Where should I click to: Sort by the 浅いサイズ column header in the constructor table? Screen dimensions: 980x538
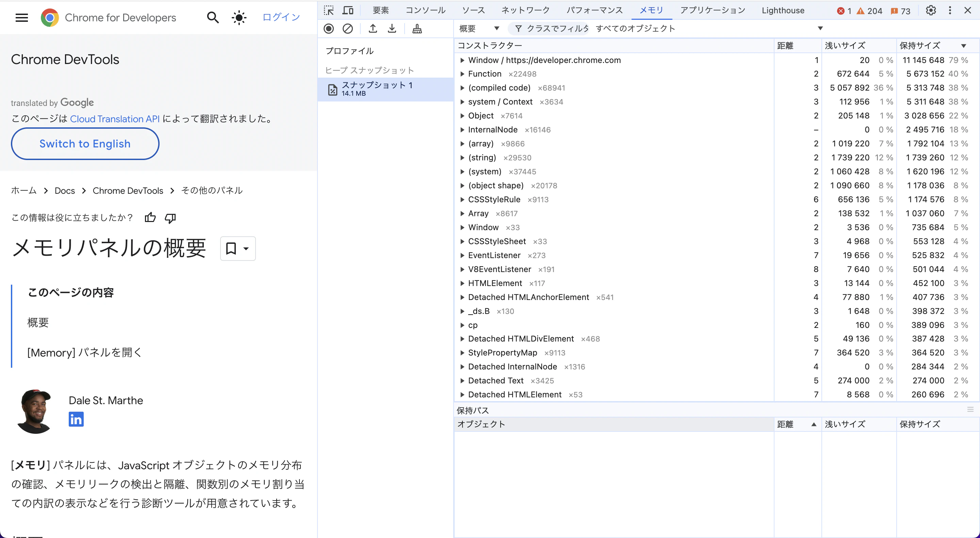[x=859, y=46]
